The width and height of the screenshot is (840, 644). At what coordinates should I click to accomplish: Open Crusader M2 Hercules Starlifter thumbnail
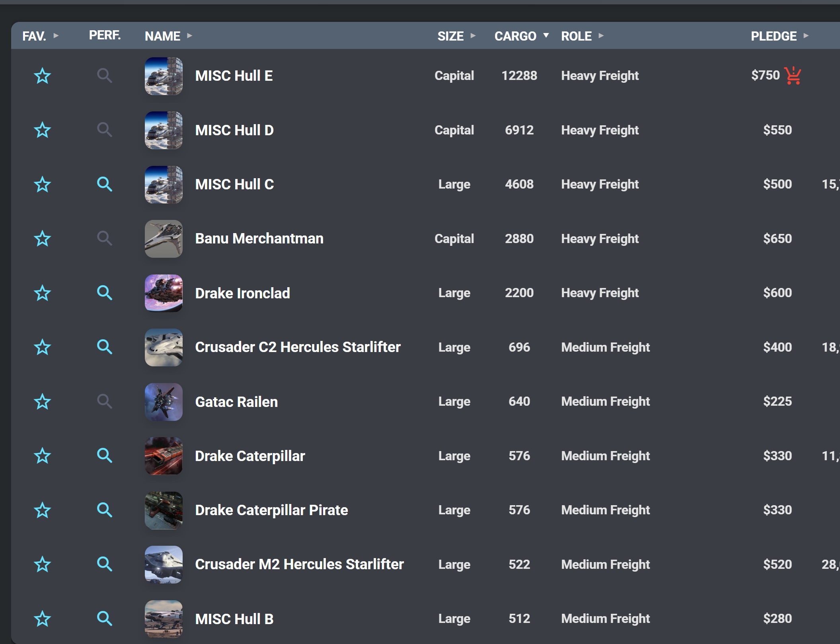[164, 564]
